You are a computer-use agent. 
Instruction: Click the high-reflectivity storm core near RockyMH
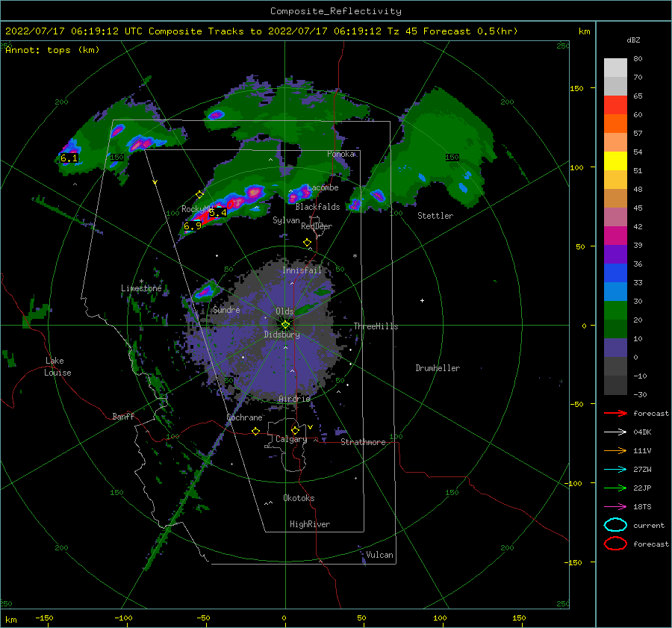click(206, 219)
